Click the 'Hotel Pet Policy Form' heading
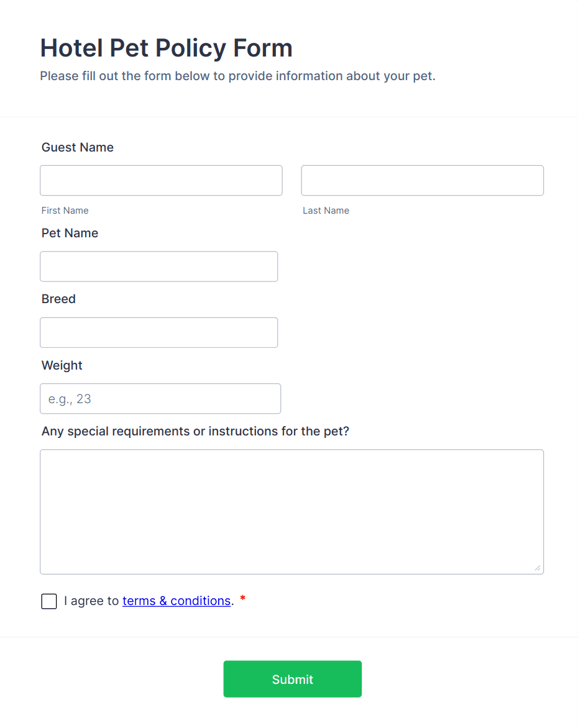The image size is (578, 728). (x=166, y=48)
